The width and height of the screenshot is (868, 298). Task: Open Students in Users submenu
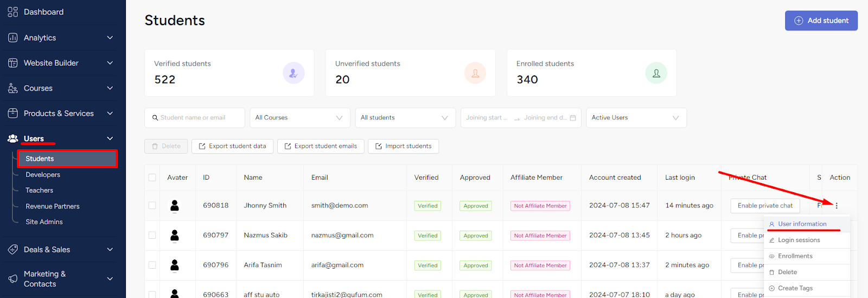point(67,159)
